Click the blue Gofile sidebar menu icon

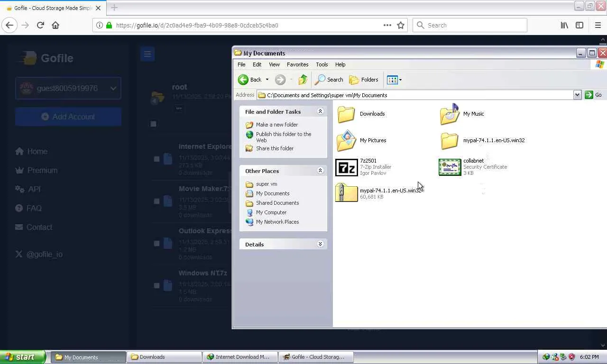147,54
